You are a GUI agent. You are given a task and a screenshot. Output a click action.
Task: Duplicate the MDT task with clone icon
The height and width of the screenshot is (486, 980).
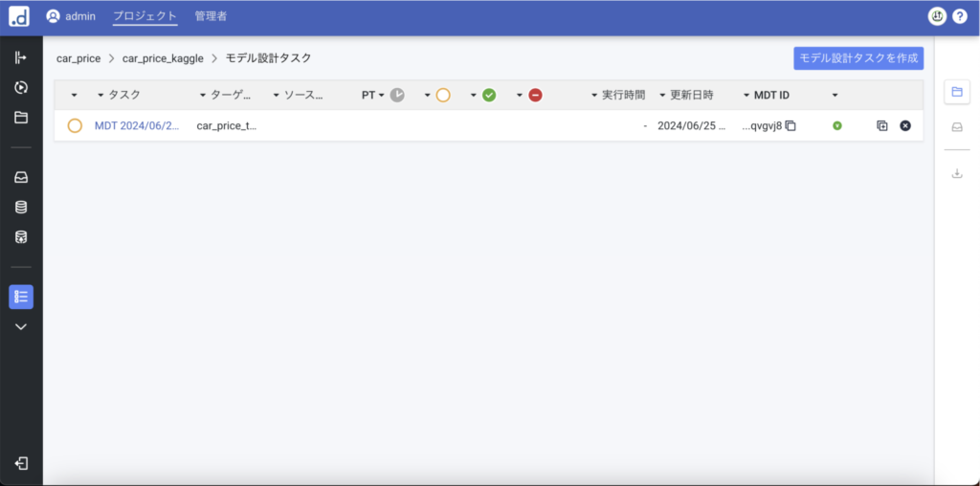881,125
